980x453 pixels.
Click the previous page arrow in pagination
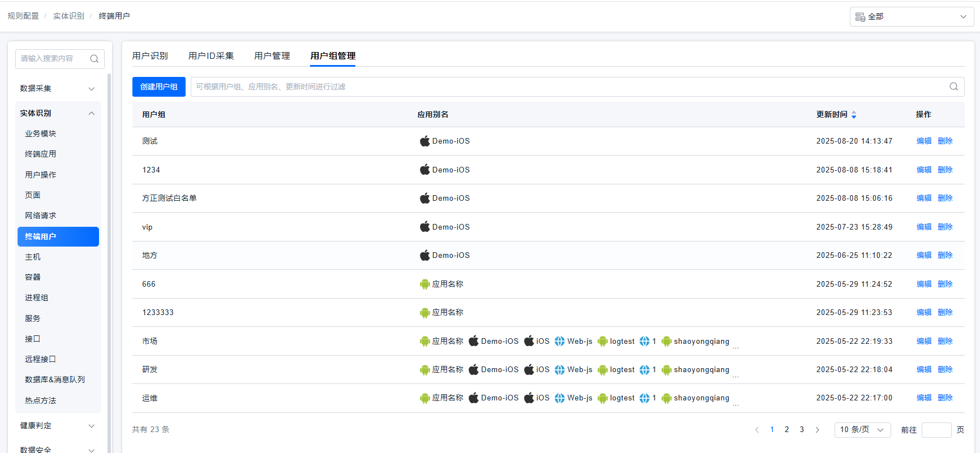(757, 430)
